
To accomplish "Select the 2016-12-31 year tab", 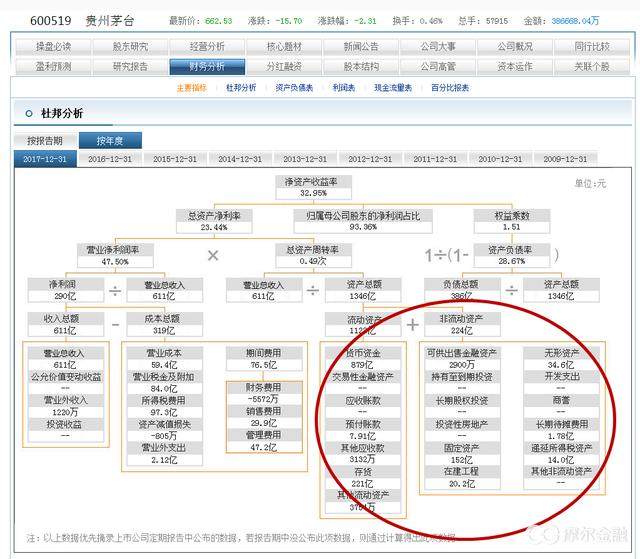I will (x=109, y=159).
